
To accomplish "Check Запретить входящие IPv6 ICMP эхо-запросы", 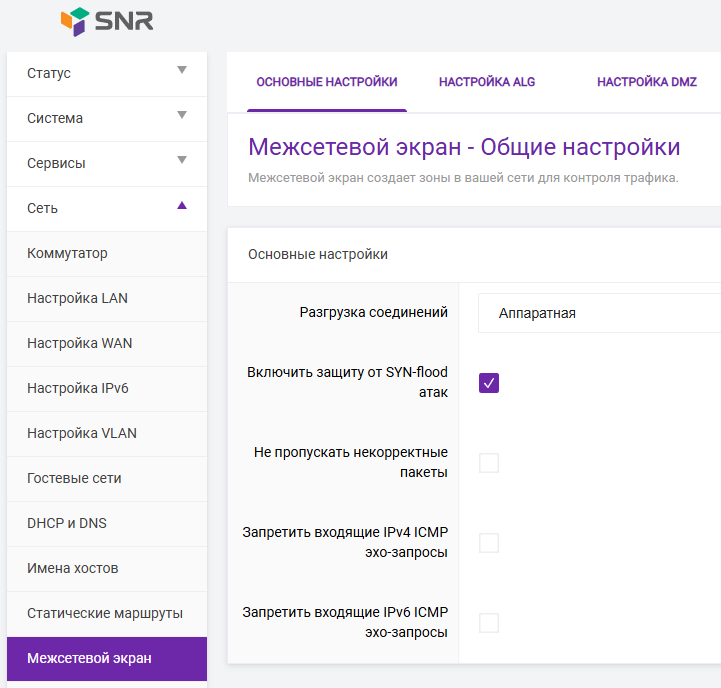I will pyautogui.click(x=489, y=623).
